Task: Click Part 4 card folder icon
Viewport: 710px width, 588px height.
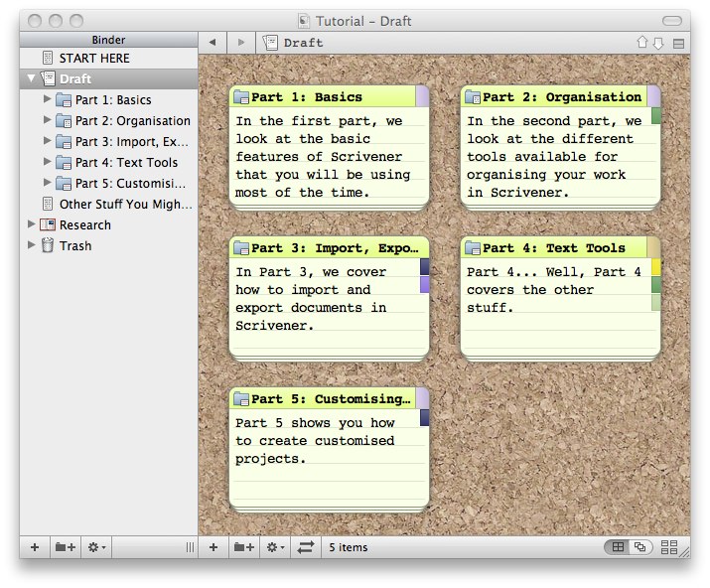Action: coord(473,247)
